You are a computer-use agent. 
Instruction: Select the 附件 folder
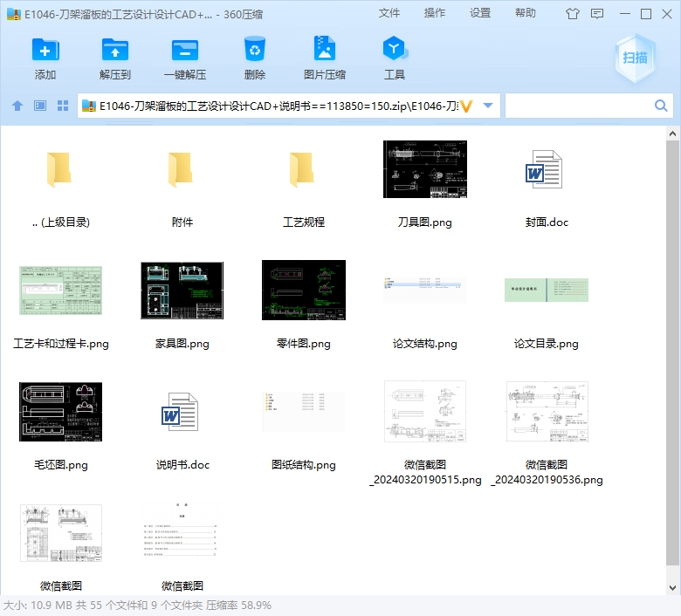[x=181, y=169]
